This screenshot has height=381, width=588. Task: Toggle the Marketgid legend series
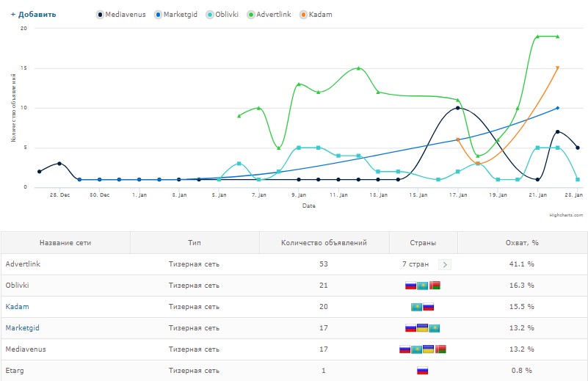click(x=175, y=15)
